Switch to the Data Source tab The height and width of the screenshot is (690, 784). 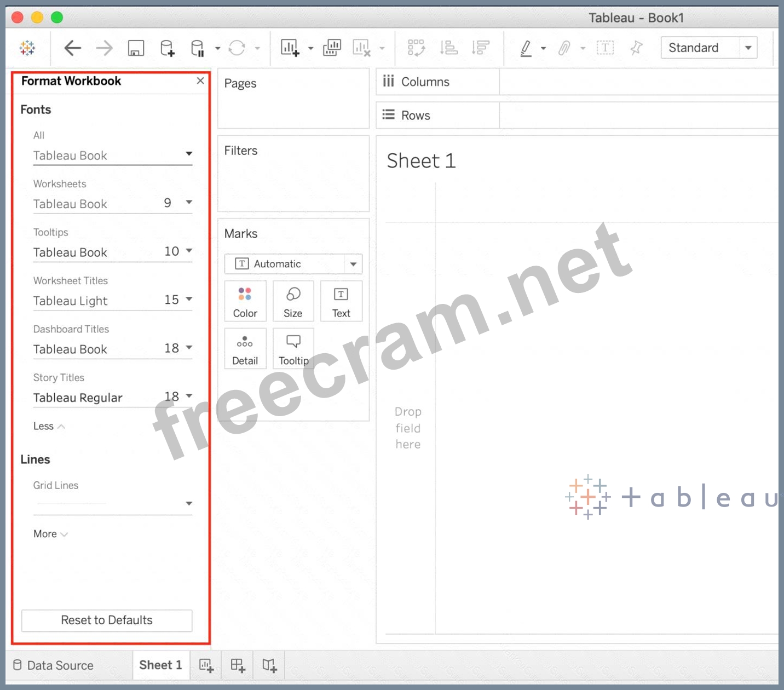(53, 665)
